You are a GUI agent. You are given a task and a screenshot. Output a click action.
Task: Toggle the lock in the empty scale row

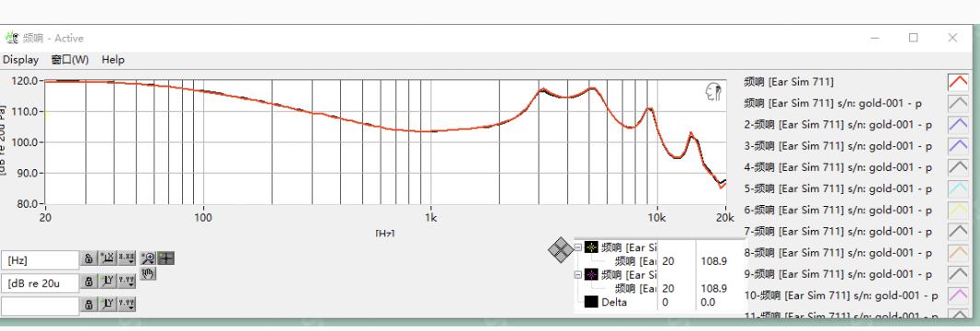pyautogui.click(x=89, y=304)
